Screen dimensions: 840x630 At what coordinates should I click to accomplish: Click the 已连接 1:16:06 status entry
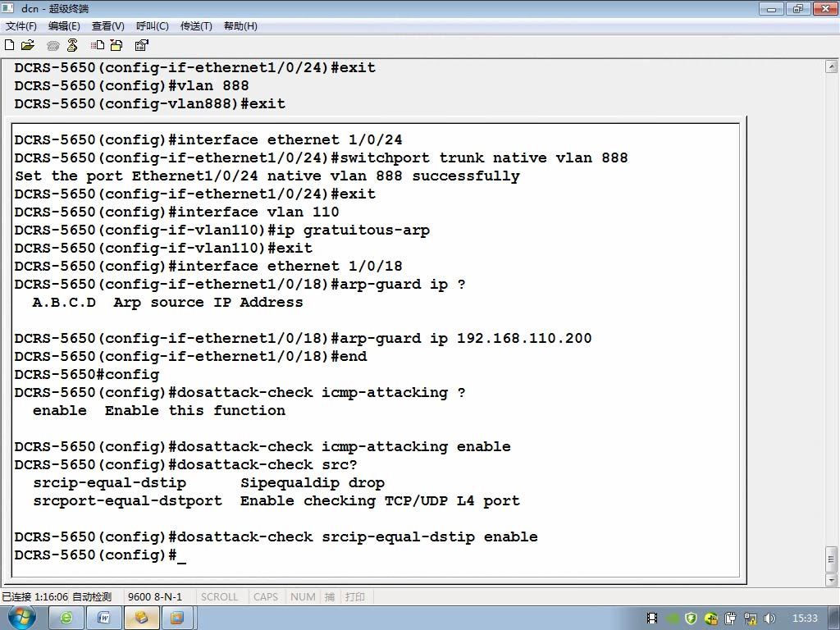click(34, 596)
